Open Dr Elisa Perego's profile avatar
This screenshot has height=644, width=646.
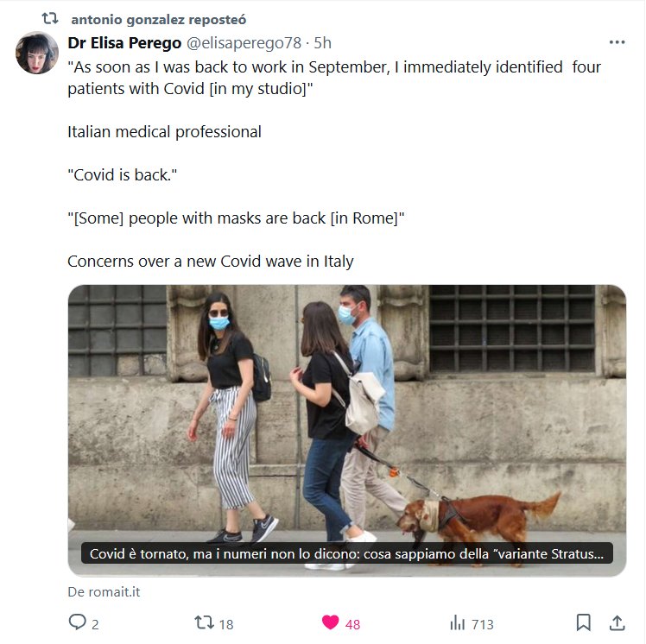[x=37, y=54]
